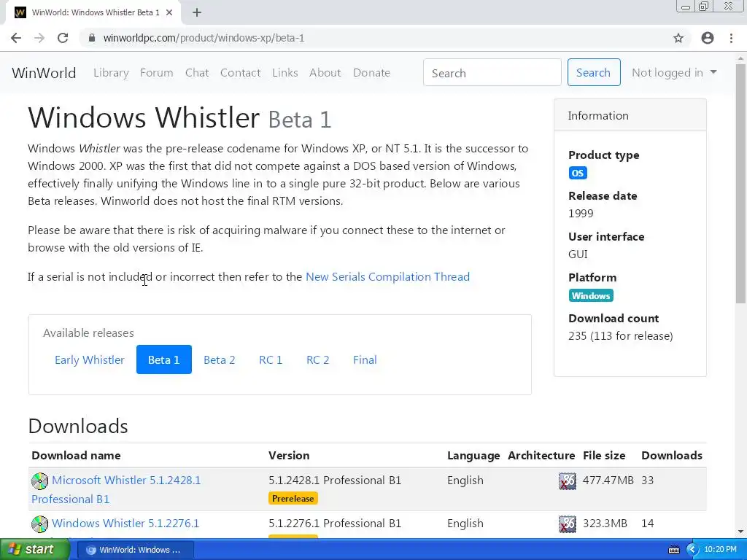747x560 pixels.
Task: Click the 477.47MB file size cell
Action: click(x=608, y=481)
